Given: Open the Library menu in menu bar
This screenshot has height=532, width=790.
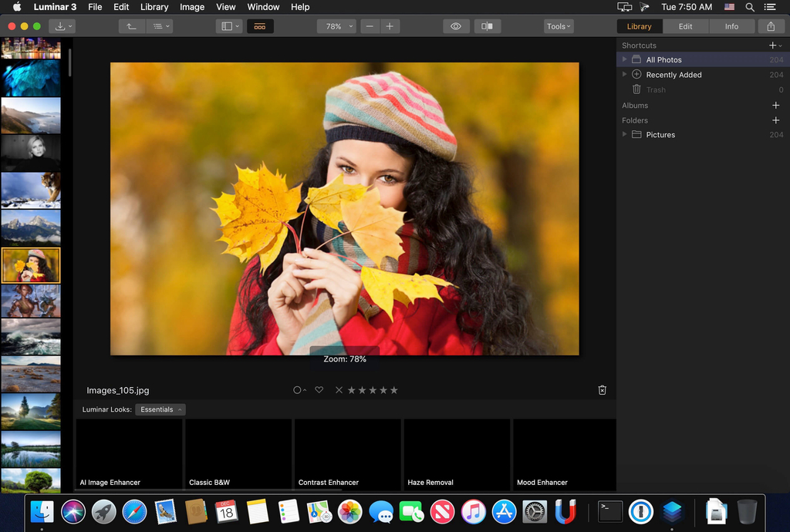Looking at the screenshot, I should (154, 7).
